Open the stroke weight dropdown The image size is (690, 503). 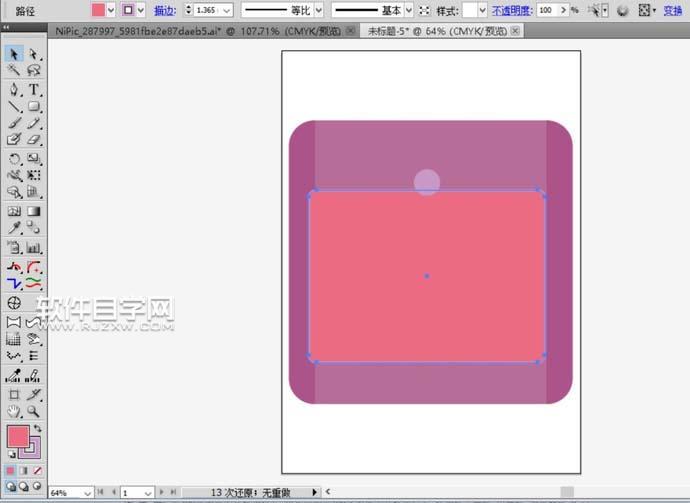tap(227, 10)
